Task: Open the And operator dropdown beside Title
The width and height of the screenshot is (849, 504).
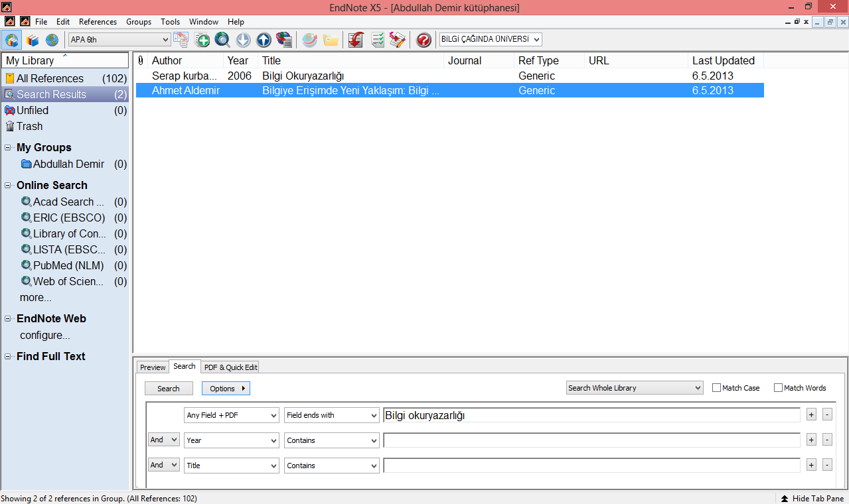Action: [164, 465]
